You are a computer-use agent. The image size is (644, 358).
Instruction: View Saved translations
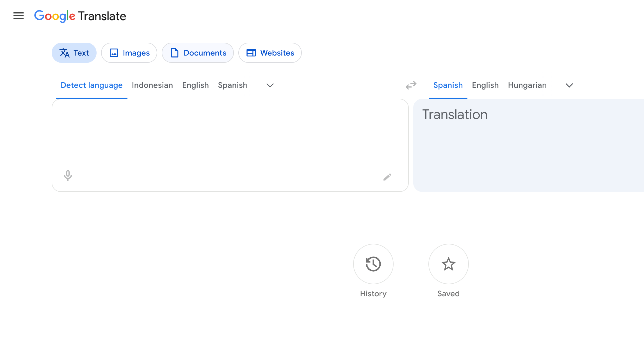pos(448,264)
